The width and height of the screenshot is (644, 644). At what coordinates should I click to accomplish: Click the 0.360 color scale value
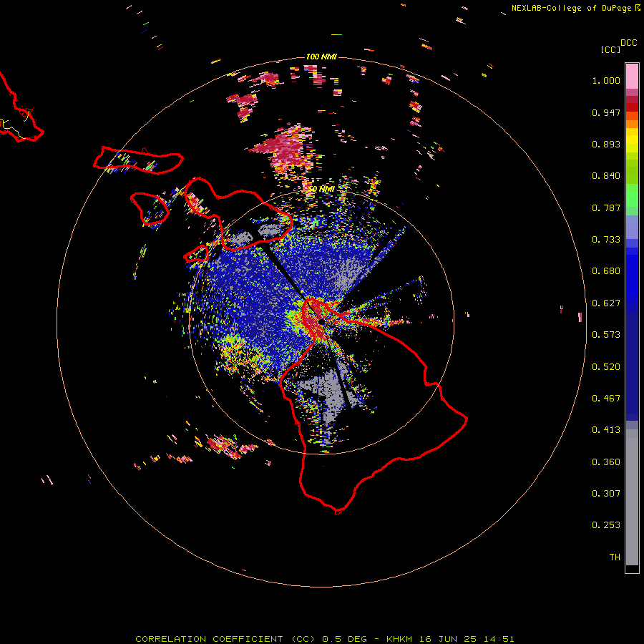click(606, 462)
